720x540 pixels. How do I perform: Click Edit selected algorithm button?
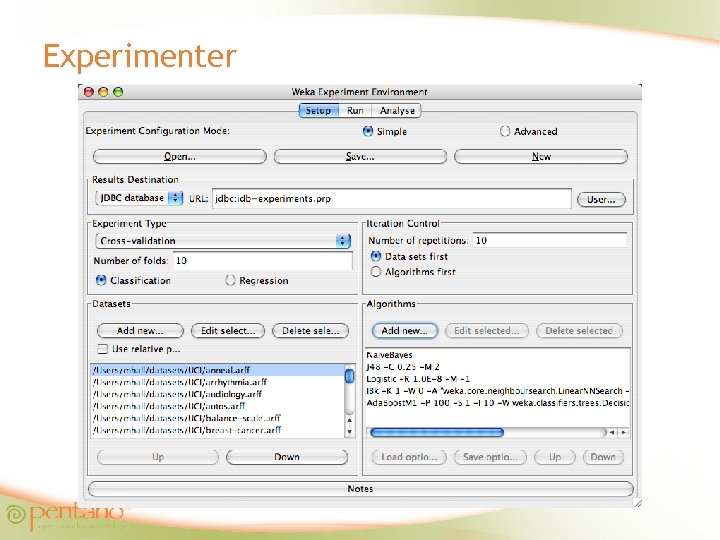coord(487,331)
